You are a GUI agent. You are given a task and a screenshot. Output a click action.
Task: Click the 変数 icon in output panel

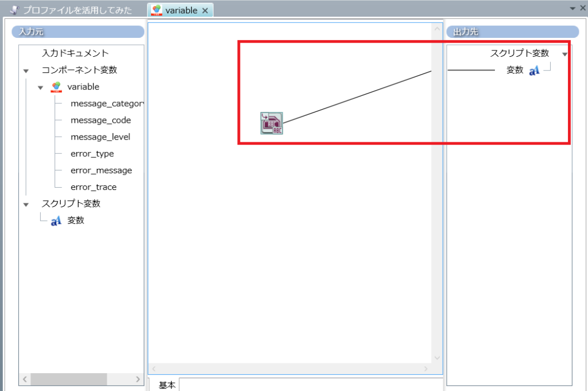click(534, 71)
